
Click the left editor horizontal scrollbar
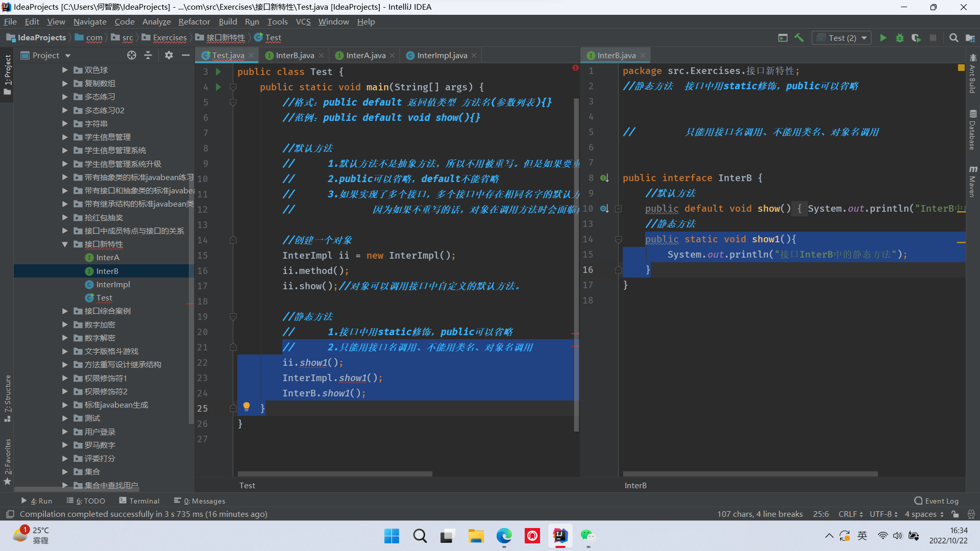[335, 474]
